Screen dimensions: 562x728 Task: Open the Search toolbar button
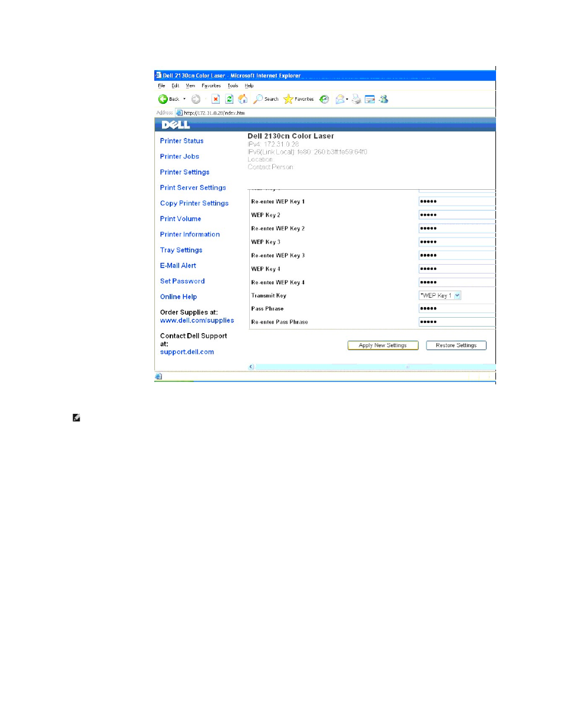(266, 99)
